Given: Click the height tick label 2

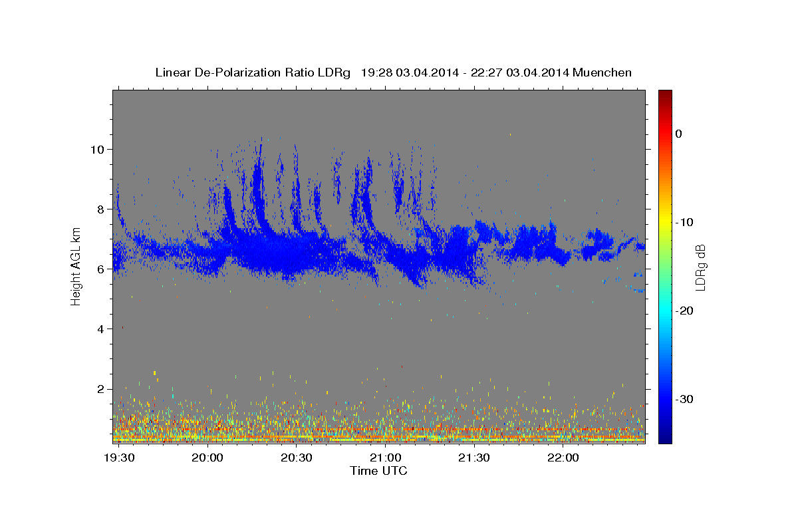Looking at the screenshot, I should click(x=102, y=388).
